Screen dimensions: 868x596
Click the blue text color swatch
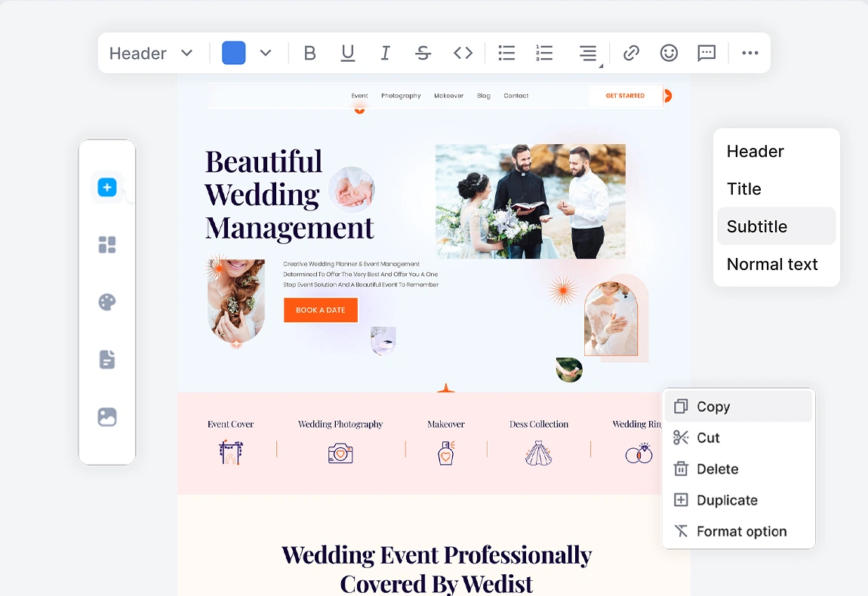click(x=234, y=53)
